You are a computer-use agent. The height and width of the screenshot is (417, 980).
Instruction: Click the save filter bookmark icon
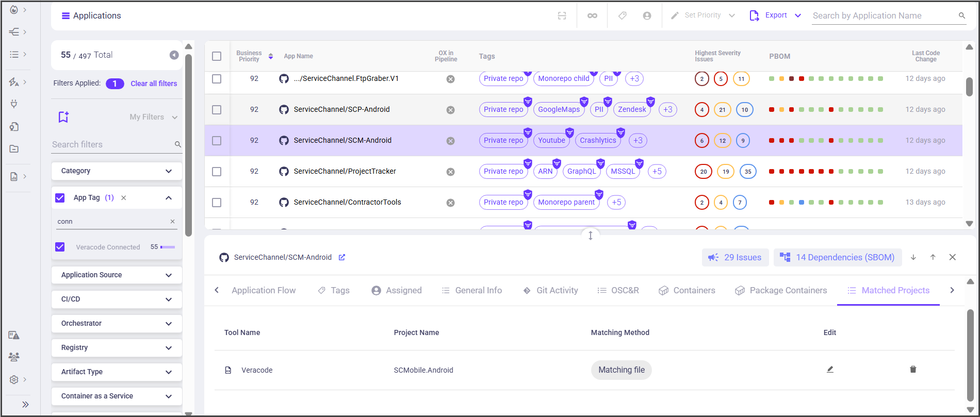tap(63, 117)
